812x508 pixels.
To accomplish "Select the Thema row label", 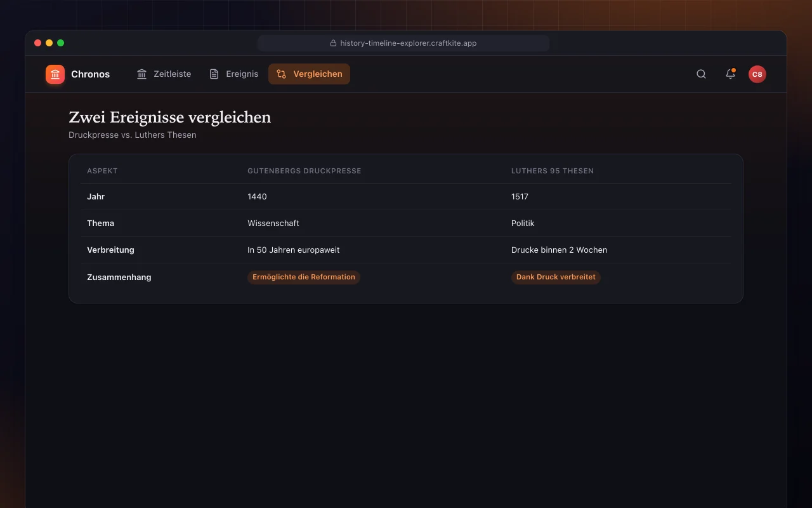I will point(101,224).
